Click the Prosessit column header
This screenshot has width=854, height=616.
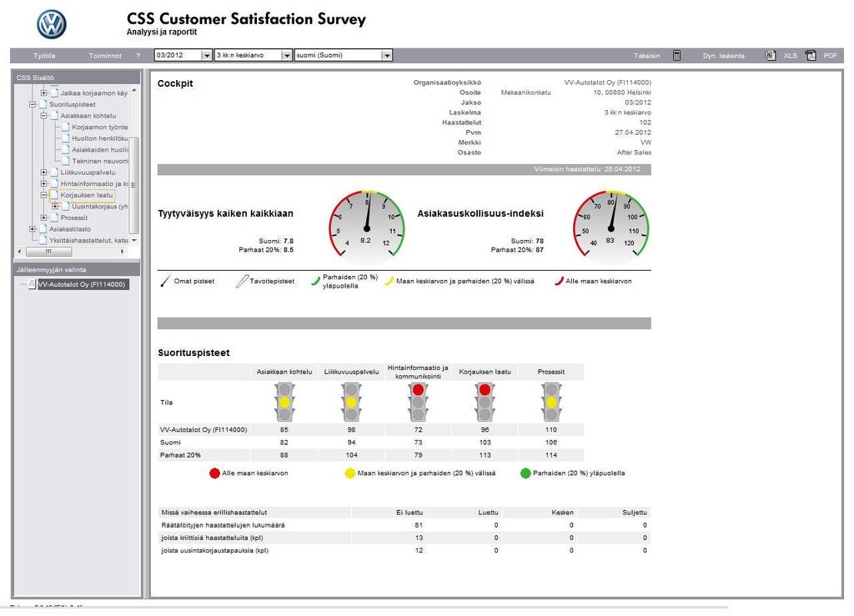tap(551, 372)
